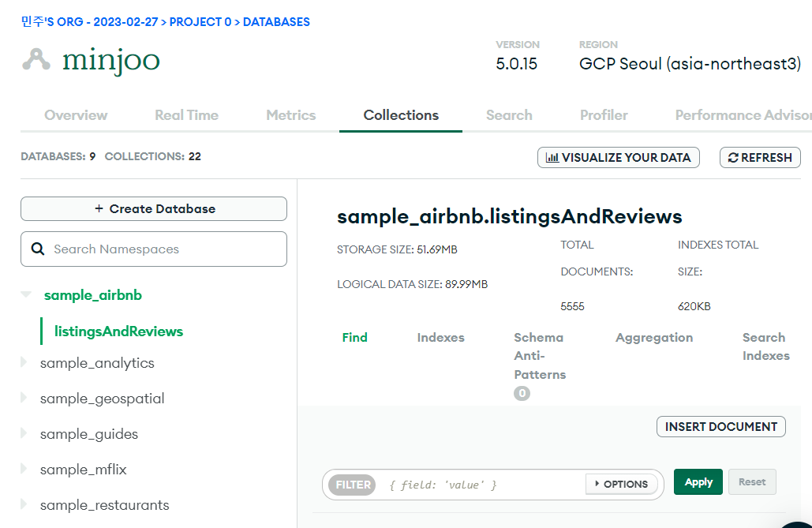The height and width of the screenshot is (528, 812).
Task: Open the Search Indexes tab
Action: [766, 346]
